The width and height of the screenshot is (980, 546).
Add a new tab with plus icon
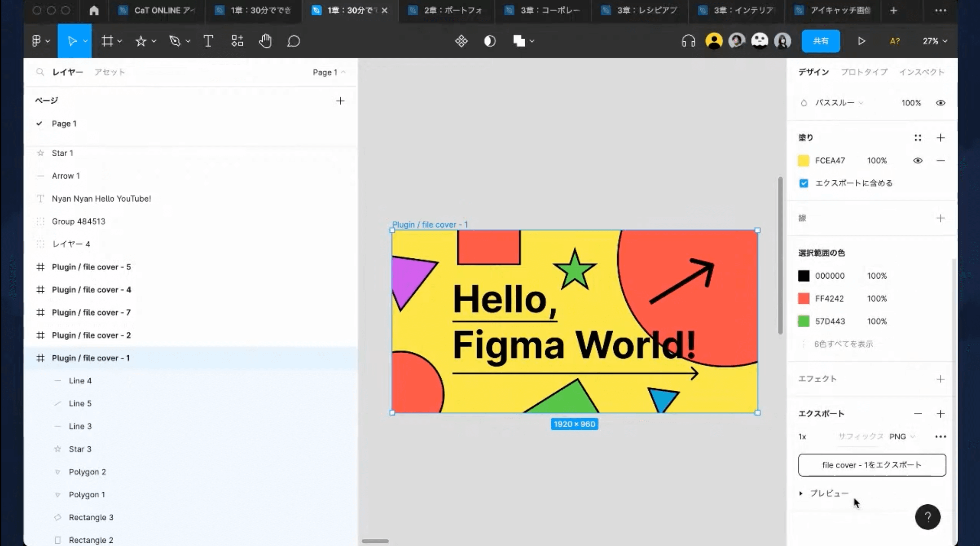tap(893, 10)
